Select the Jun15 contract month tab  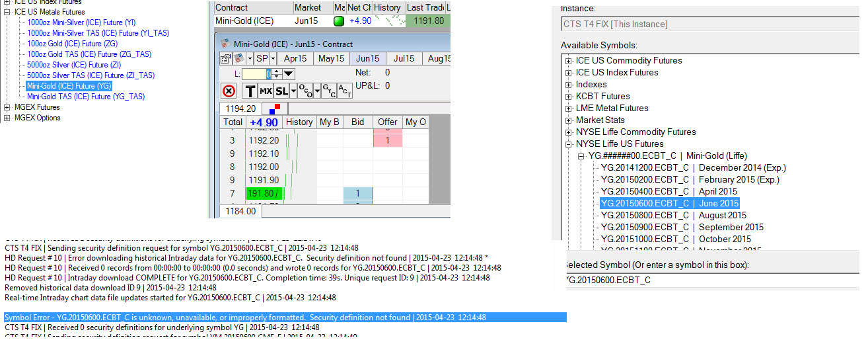coord(368,58)
